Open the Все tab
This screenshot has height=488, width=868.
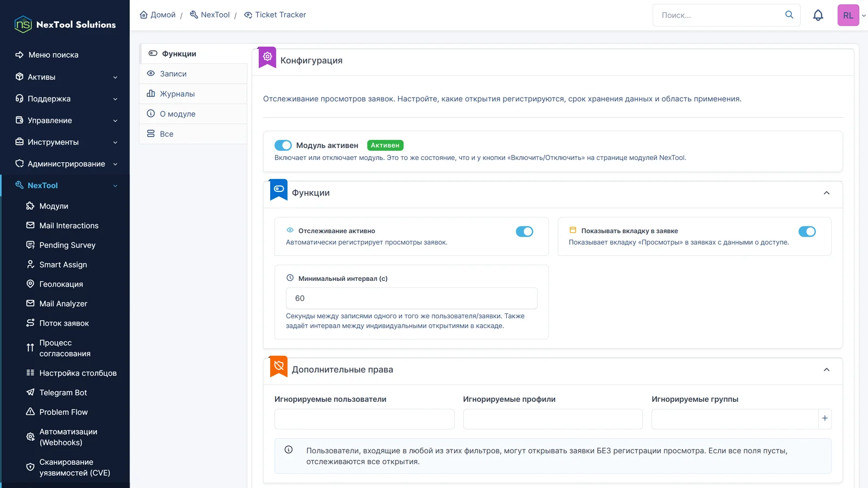click(193, 134)
